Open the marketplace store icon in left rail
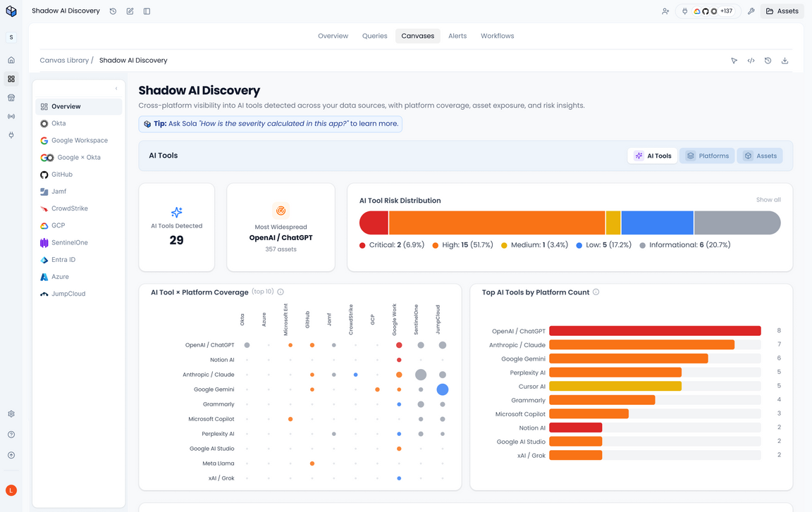 pos(11,98)
